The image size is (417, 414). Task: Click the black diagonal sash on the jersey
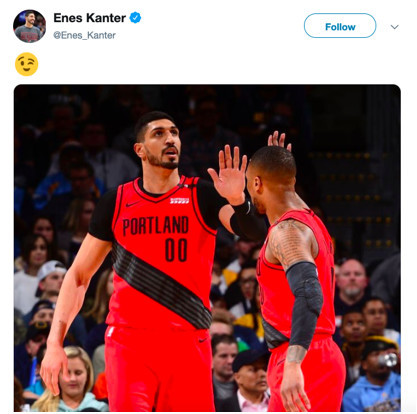click(x=161, y=285)
